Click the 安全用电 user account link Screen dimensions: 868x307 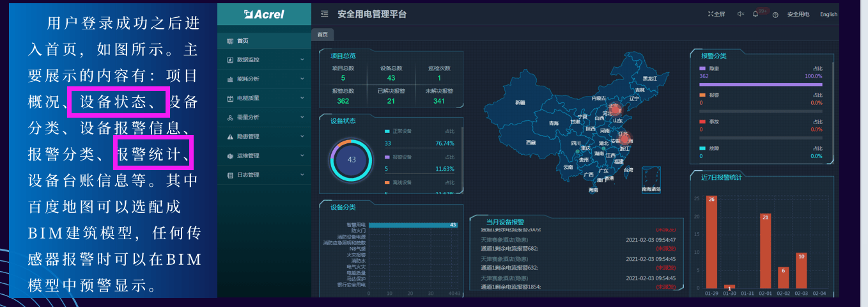click(798, 14)
